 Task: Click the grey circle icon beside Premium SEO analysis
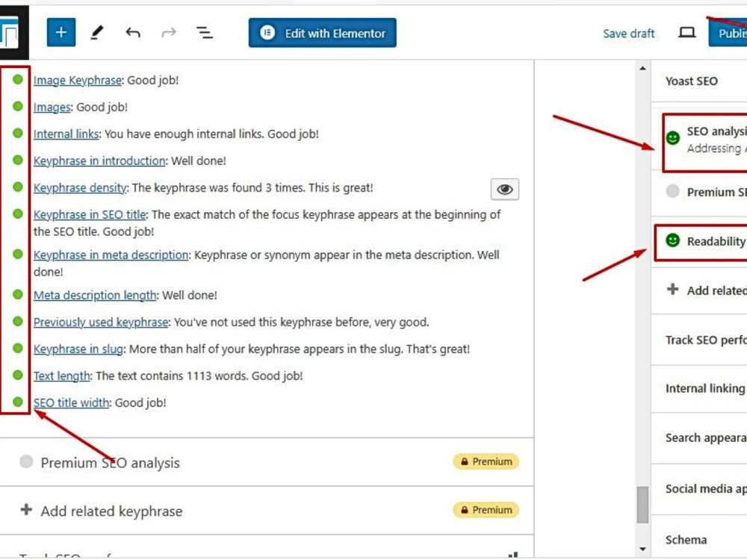[x=26, y=461]
